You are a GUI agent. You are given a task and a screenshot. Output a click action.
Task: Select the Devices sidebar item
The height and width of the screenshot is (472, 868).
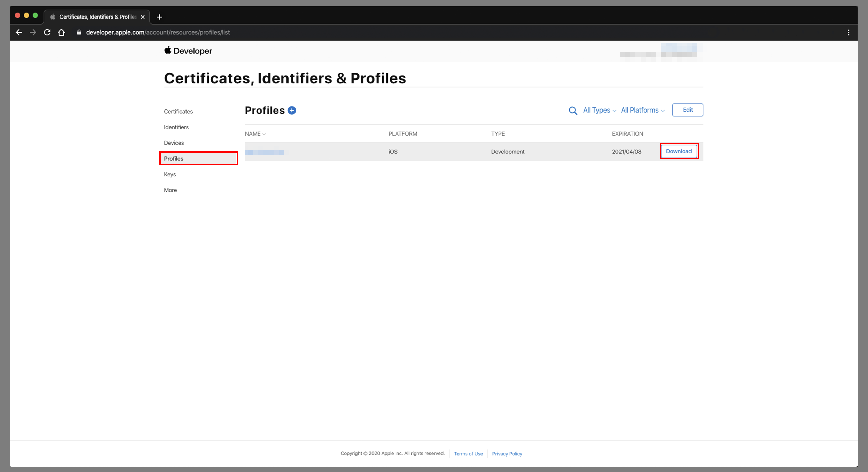(174, 143)
